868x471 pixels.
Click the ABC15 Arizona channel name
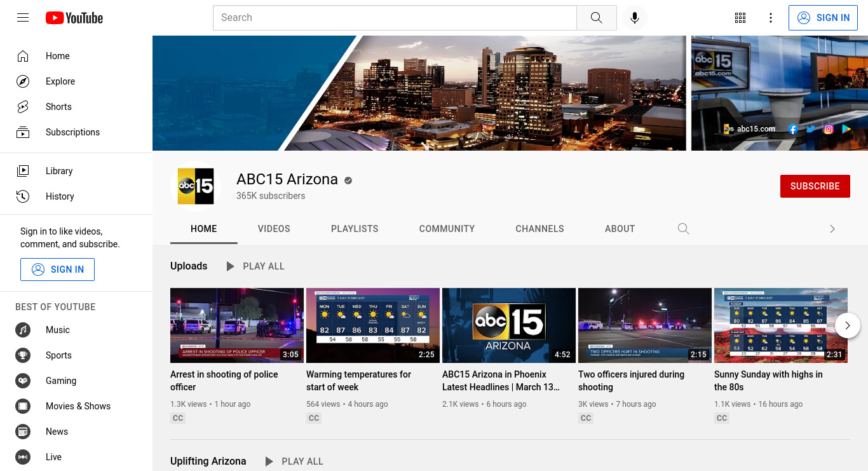287,179
